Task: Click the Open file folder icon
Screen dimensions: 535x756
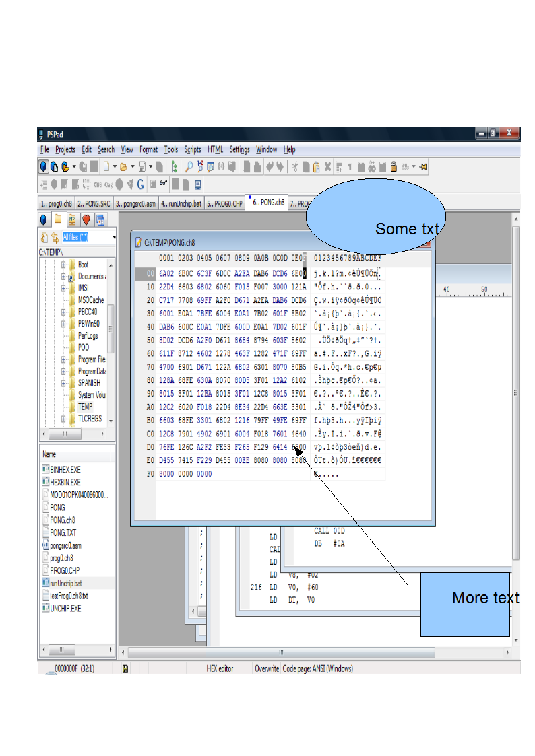Action: click(123, 167)
